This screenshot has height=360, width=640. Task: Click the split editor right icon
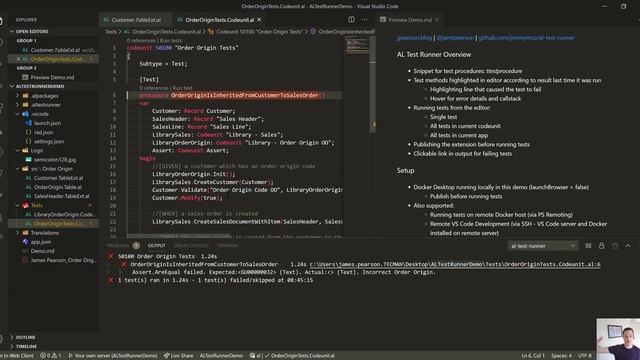(x=351, y=19)
